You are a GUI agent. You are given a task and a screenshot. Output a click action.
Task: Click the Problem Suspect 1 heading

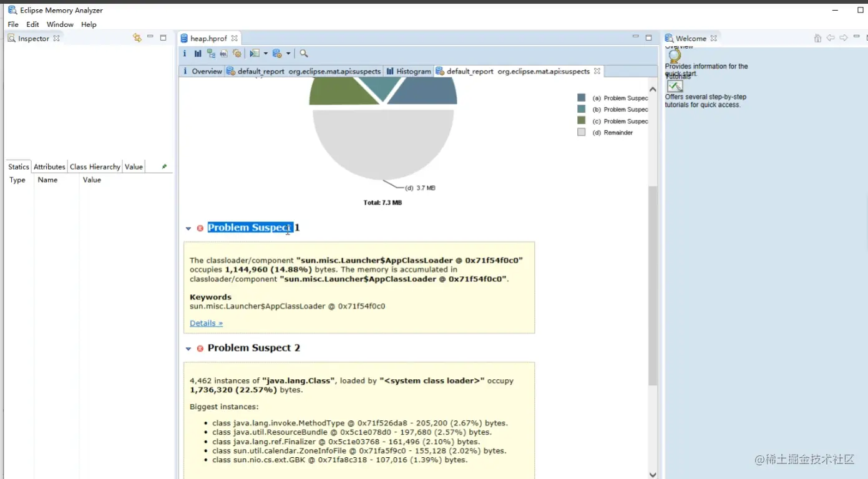click(x=254, y=228)
